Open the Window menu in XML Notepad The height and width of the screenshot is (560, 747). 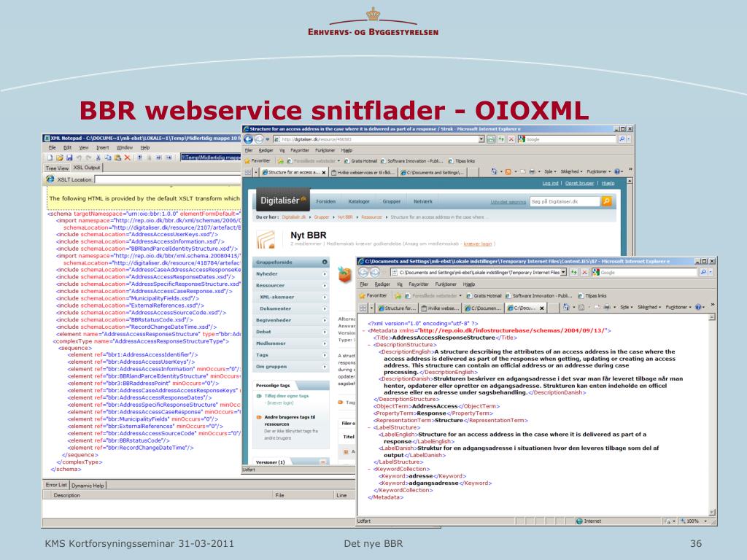click(x=124, y=147)
